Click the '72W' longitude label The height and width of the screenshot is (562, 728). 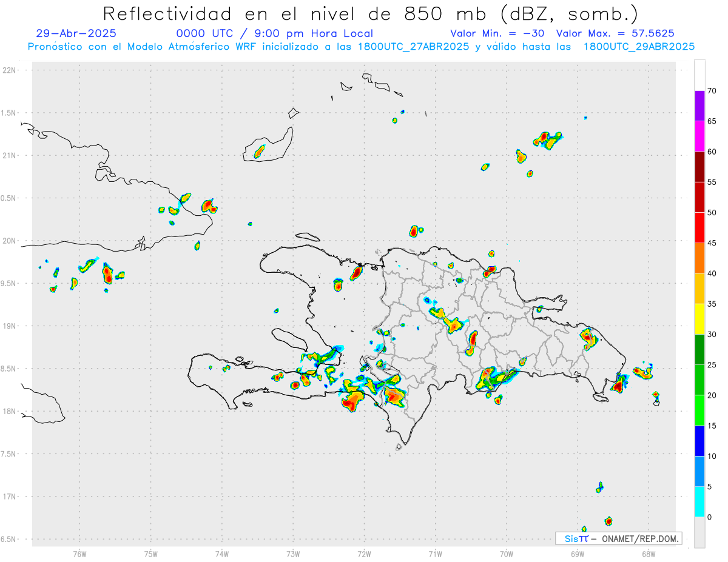(364, 554)
